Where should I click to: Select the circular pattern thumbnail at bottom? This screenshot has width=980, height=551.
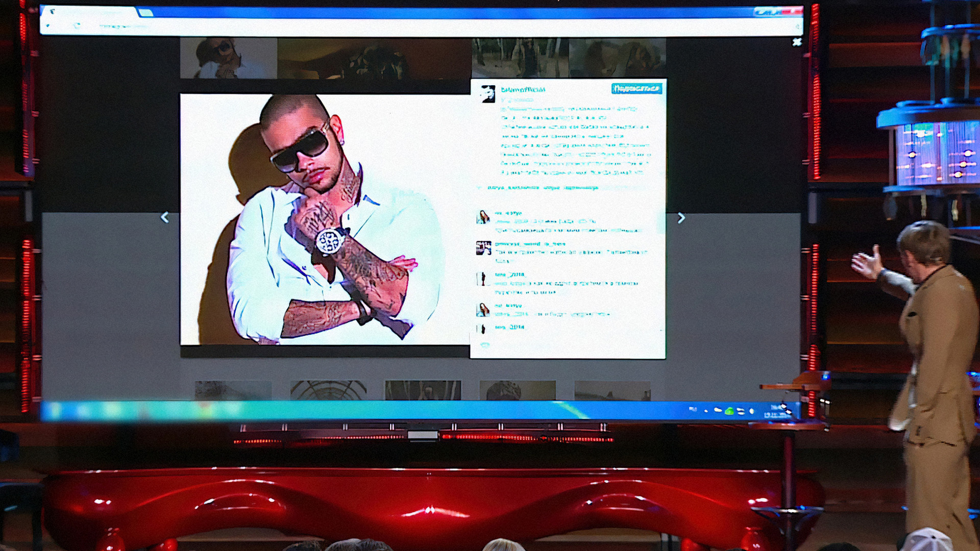click(x=328, y=390)
